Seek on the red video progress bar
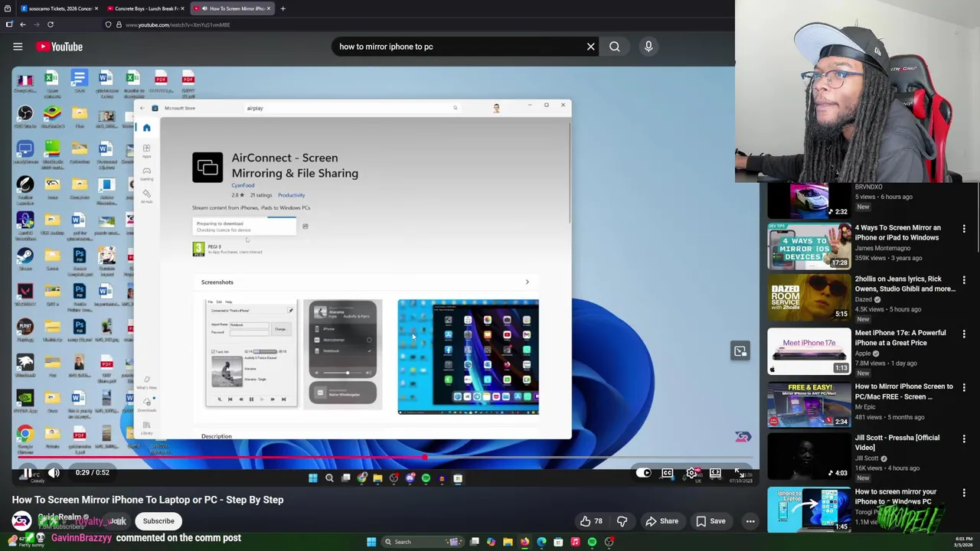The height and width of the screenshot is (551, 980). pyautogui.click(x=385, y=458)
